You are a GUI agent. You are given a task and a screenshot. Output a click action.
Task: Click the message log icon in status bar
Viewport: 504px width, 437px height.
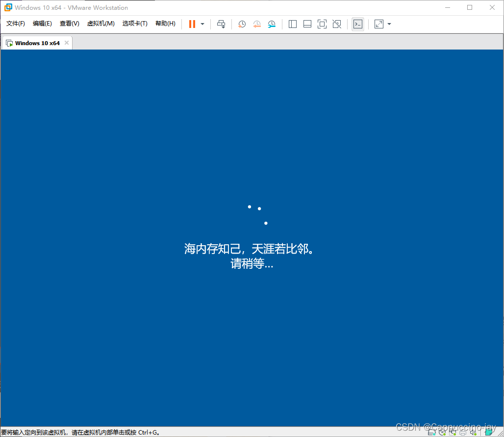[x=489, y=433]
